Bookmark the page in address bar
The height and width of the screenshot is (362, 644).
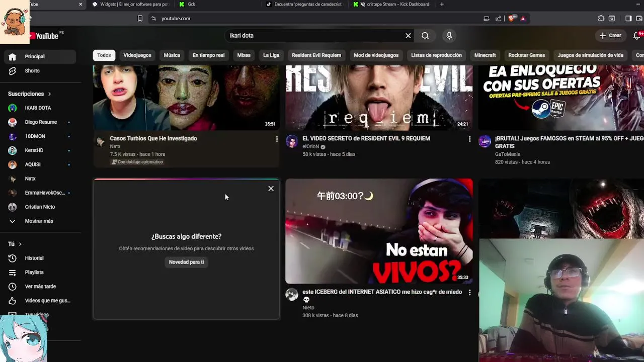pyautogui.click(x=140, y=19)
